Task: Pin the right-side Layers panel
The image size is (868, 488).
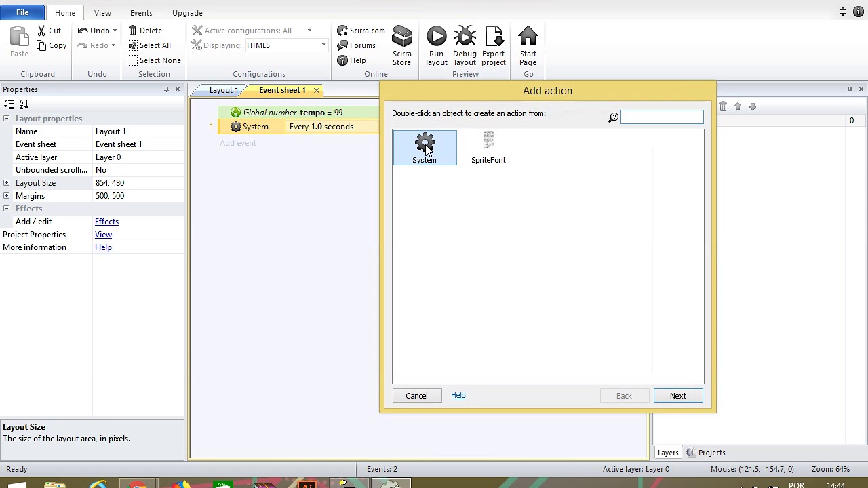Action: tap(850, 89)
